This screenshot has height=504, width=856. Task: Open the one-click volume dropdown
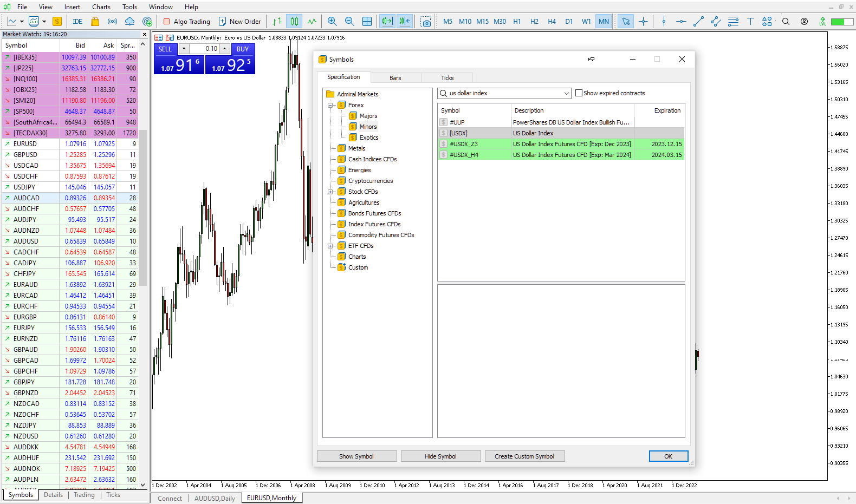(184, 49)
